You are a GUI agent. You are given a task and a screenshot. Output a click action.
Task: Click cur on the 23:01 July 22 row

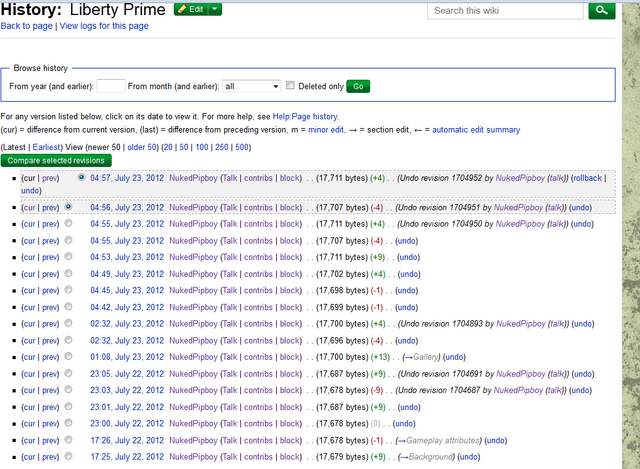coord(29,407)
